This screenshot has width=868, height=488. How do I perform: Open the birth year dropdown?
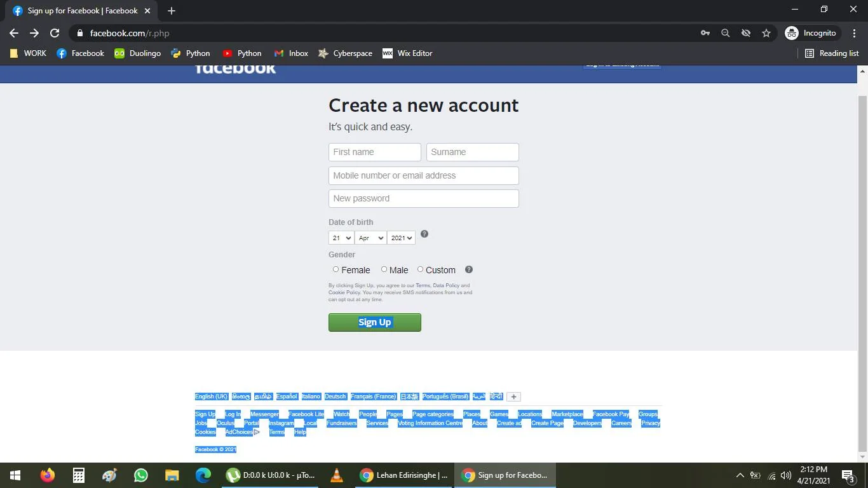click(401, 238)
